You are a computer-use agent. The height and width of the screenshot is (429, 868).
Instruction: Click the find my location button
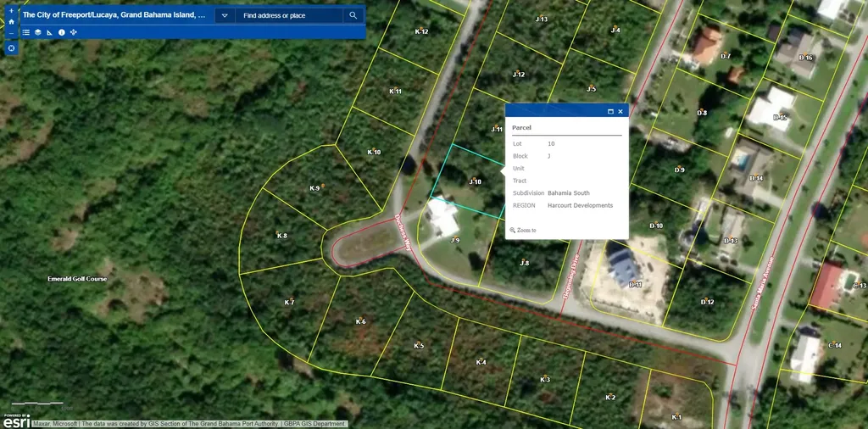click(x=11, y=48)
